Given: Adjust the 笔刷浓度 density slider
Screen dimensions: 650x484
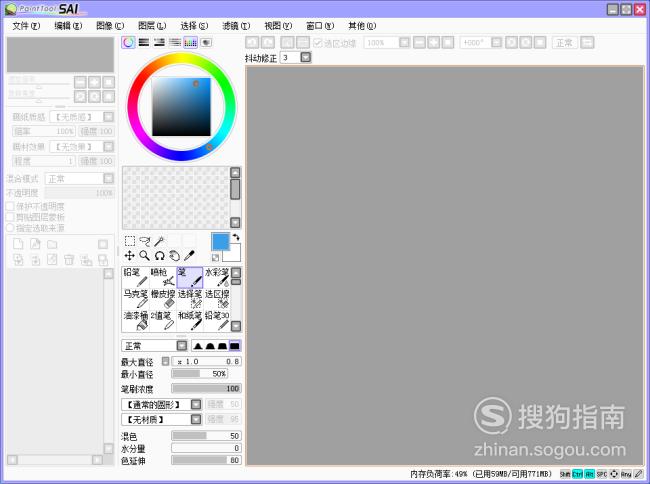Looking at the screenshot, I should [206, 388].
